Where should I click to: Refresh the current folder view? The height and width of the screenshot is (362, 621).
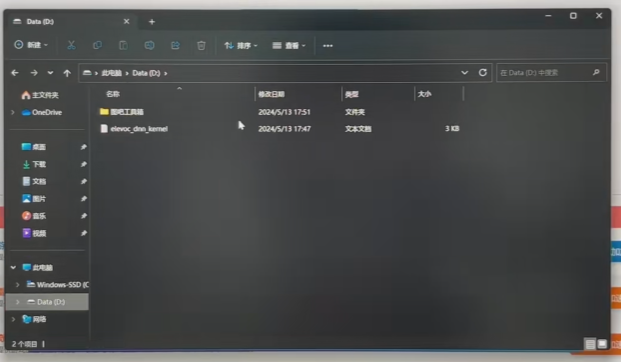pyautogui.click(x=482, y=72)
